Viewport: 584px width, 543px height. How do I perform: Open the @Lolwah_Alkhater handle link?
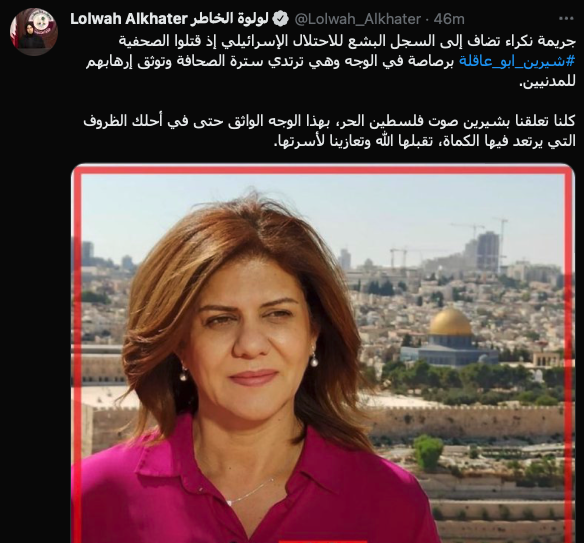coord(358,19)
